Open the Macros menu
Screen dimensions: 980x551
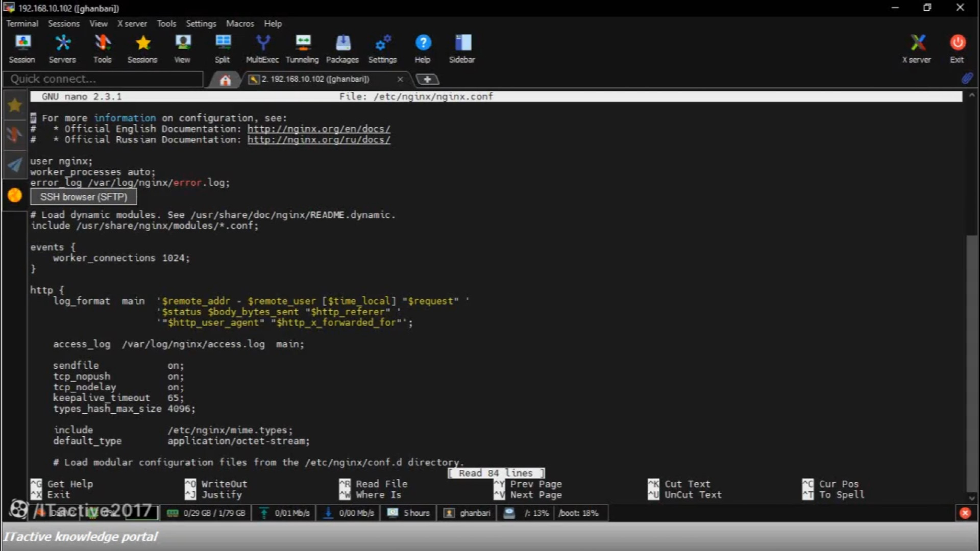pos(240,23)
